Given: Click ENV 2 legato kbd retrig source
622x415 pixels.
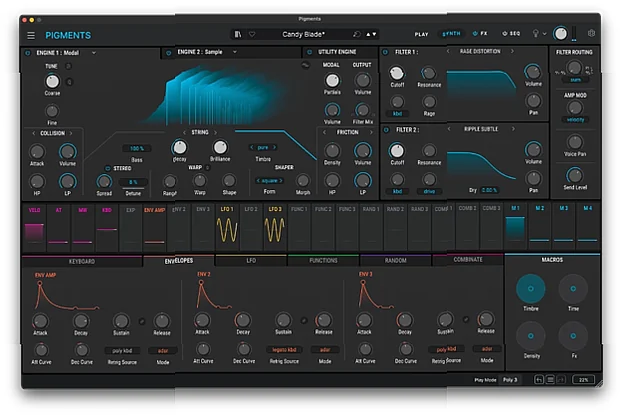Looking at the screenshot, I should coord(284,350).
